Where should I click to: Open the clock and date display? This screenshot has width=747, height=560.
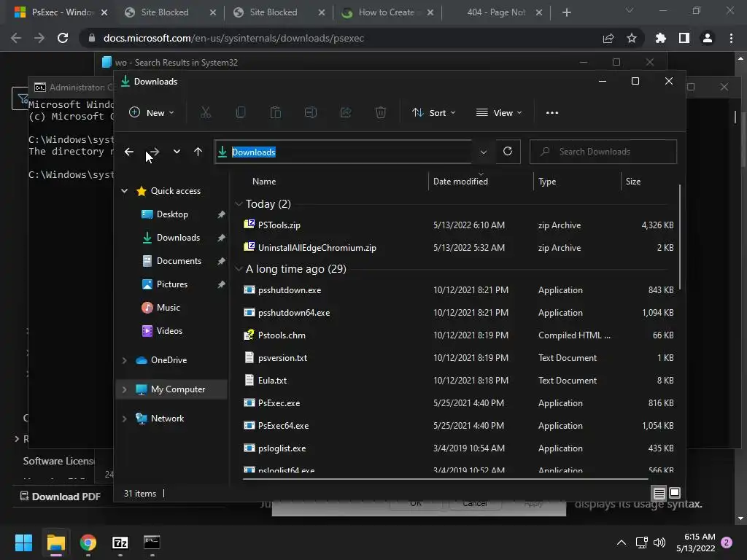coord(695,542)
